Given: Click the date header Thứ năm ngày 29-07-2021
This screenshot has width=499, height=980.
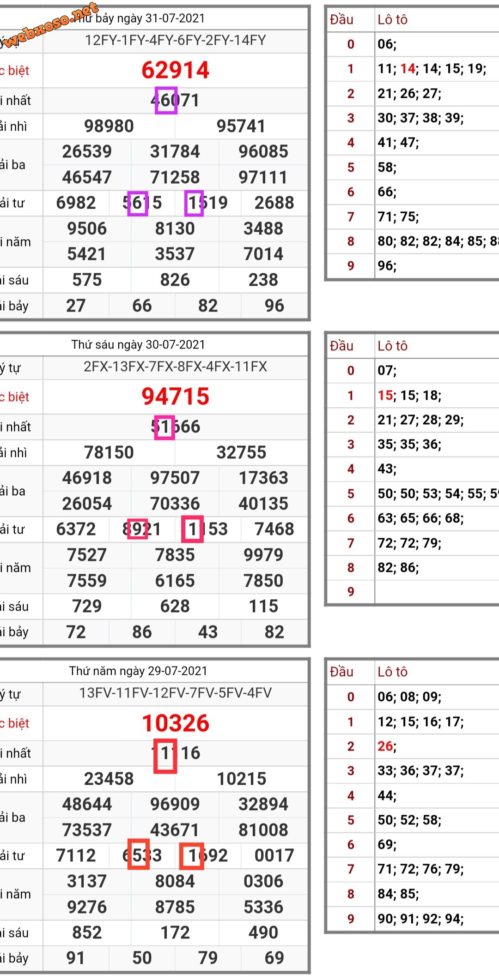Looking at the screenshot, I should pos(138,671).
